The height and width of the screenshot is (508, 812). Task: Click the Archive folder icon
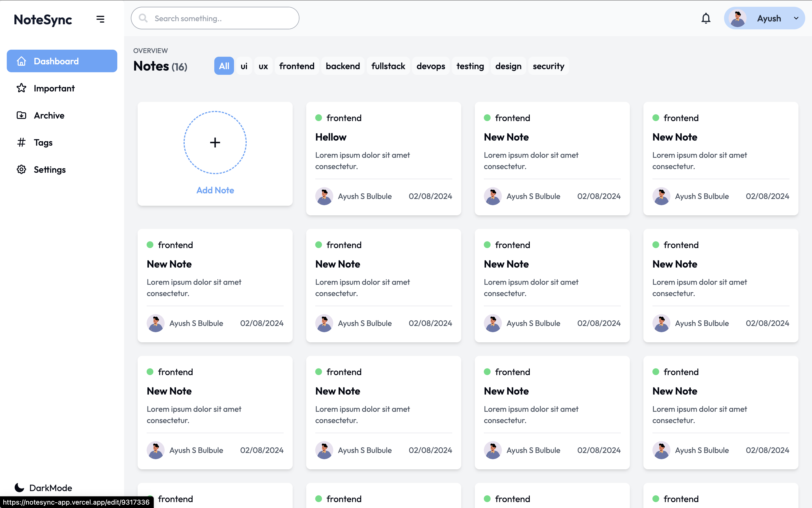pyautogui.click(x=21, y=115)
